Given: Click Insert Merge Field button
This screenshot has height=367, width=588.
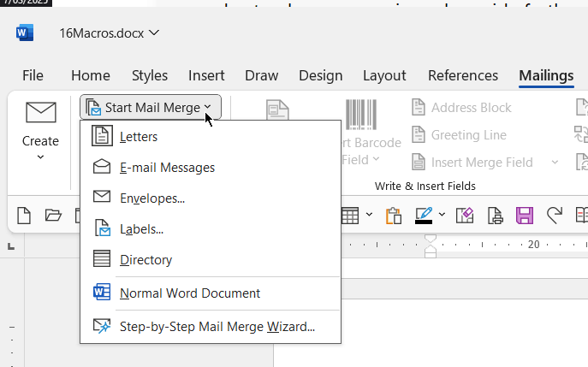Looking at the screenshot, I should [472, 163].
